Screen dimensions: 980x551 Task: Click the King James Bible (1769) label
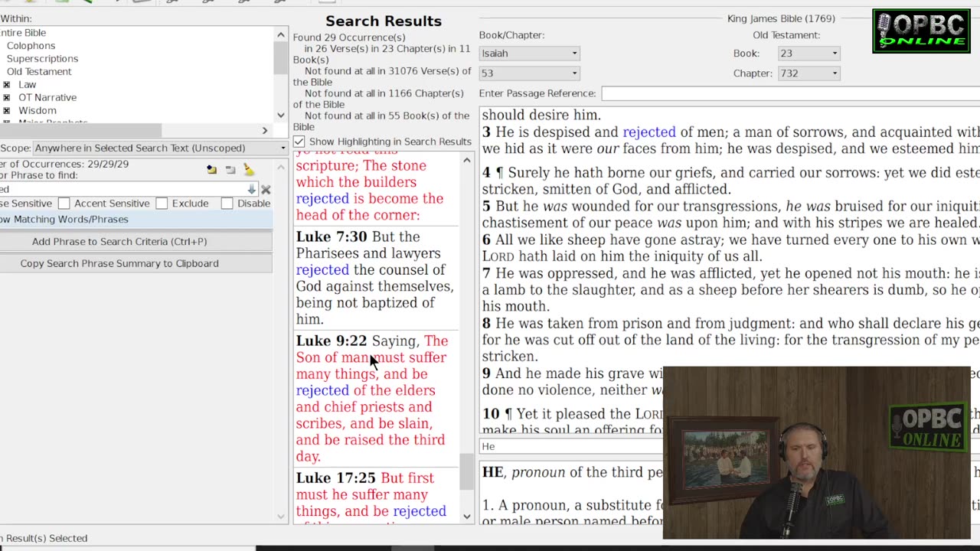click(x=781, y=18)
